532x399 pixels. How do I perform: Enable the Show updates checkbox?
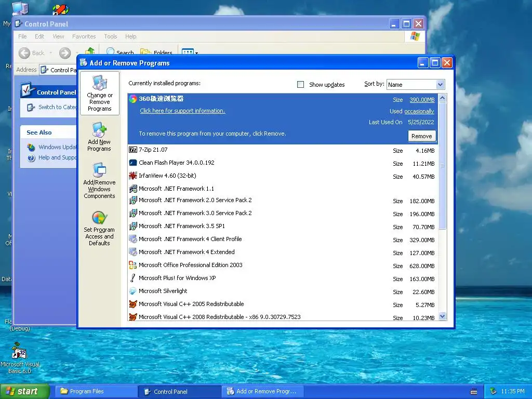(301, 85)
